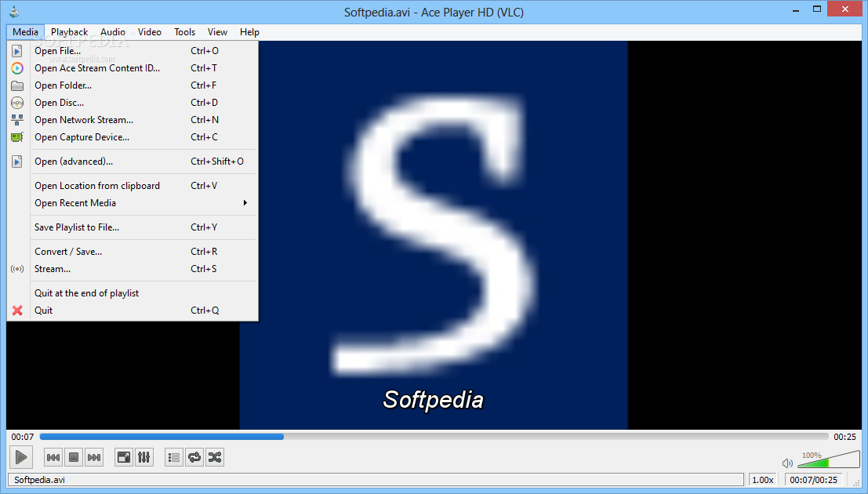Click the Capture Device card icon
The image size is (868, 494).
tap(17, 136)
